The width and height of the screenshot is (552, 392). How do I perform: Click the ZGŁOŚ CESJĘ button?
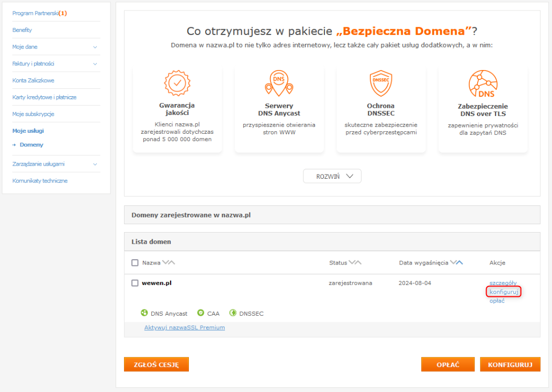pyautogui.click(x=156, y=365)
